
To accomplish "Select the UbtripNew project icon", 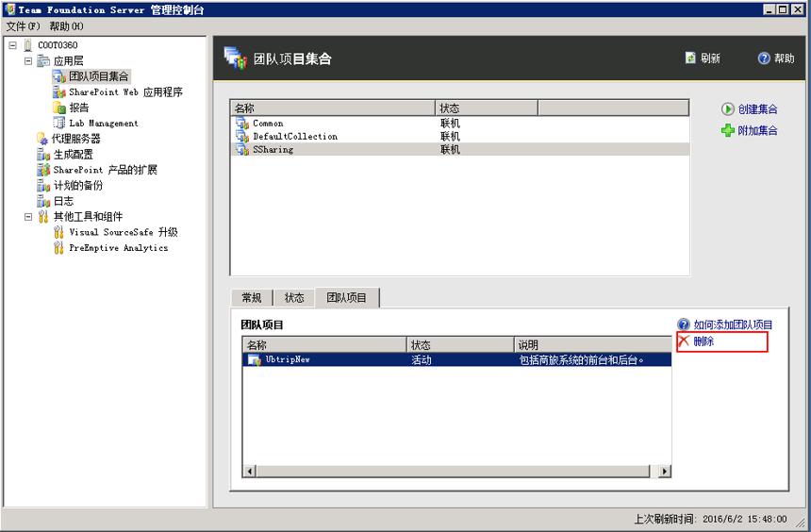I will click(255, 359).
